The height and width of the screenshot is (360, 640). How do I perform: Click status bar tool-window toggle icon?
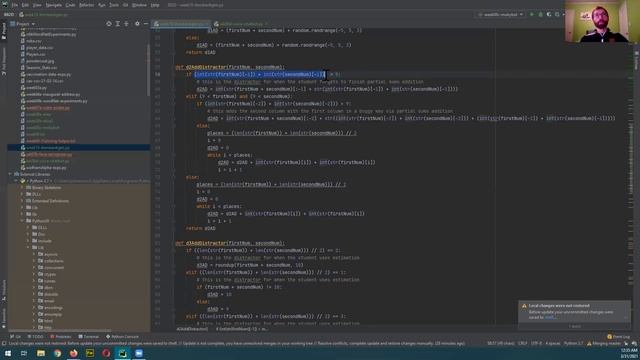coord(4,344)
